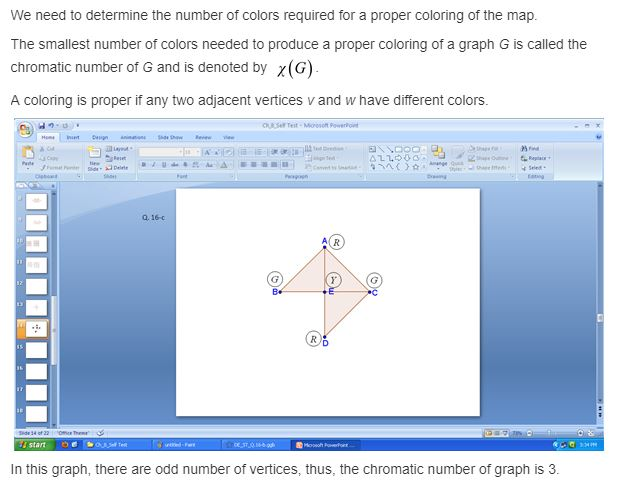Center the text
The height and width of the screenshot is (499, 620).
point(253,164)
